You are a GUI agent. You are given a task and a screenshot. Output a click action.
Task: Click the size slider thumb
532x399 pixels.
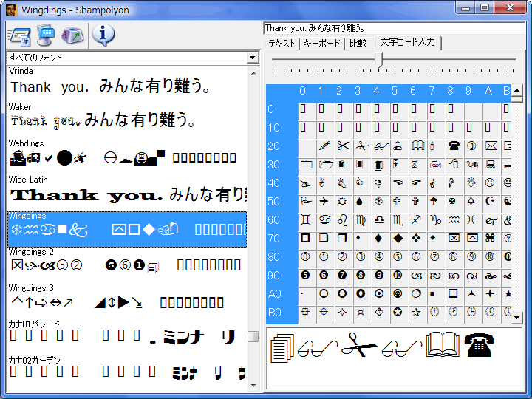click(x=379, y=60)
